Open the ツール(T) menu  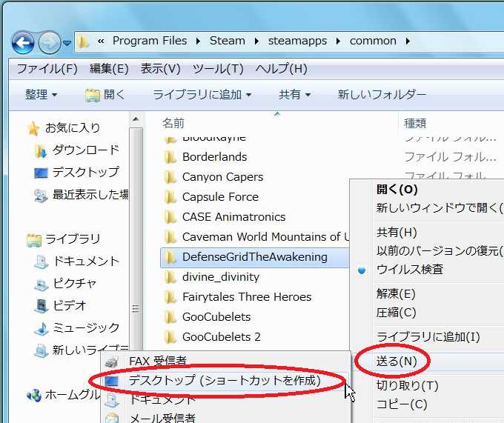pyautogui.click(x=218, y=68)
